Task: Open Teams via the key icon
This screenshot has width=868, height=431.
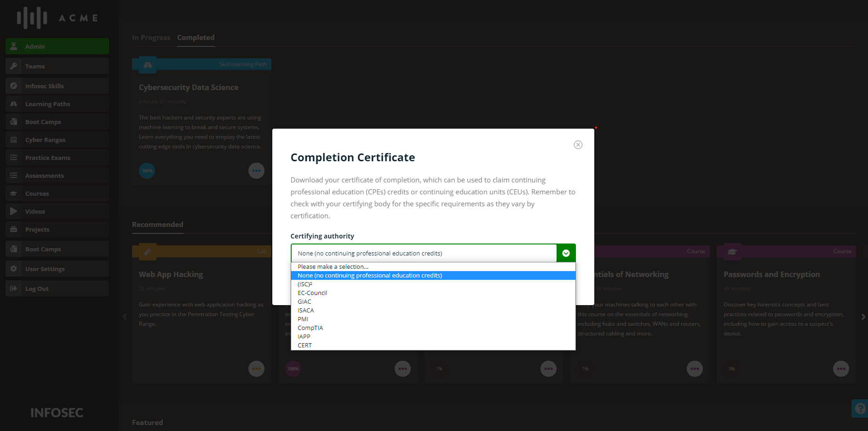Action: coord(14,66)
